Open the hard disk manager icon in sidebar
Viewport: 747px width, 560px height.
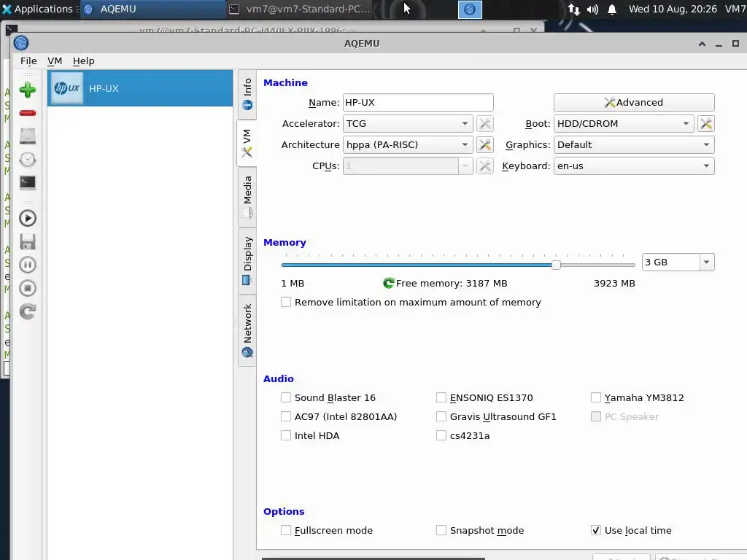(28, 136)
